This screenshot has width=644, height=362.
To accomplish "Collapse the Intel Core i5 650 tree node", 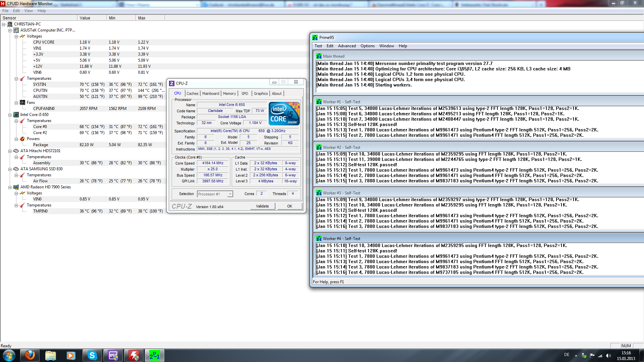I will 10,115.
